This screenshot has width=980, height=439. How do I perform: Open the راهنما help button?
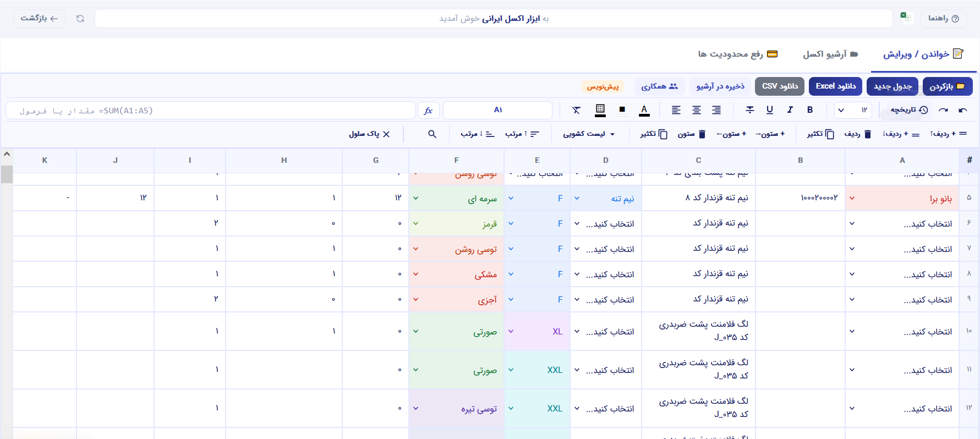[x=944, y=18]
